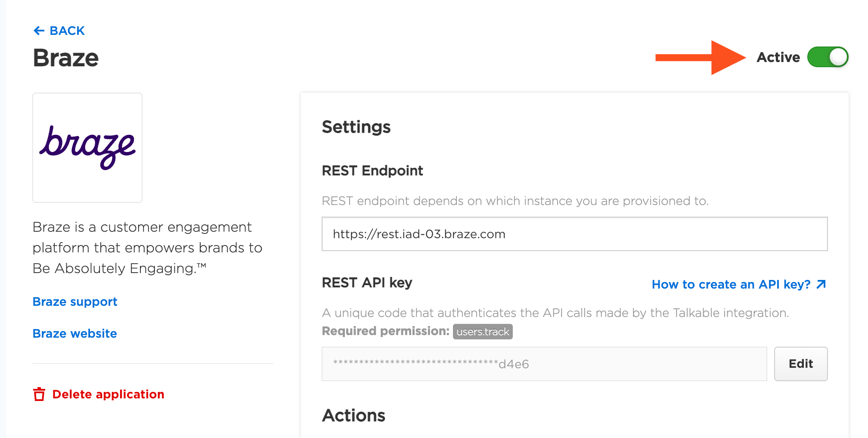Click the users.track permission badge
Image resolution: width=868 pixels, height=438 pixels.
[x=483, y=332]
